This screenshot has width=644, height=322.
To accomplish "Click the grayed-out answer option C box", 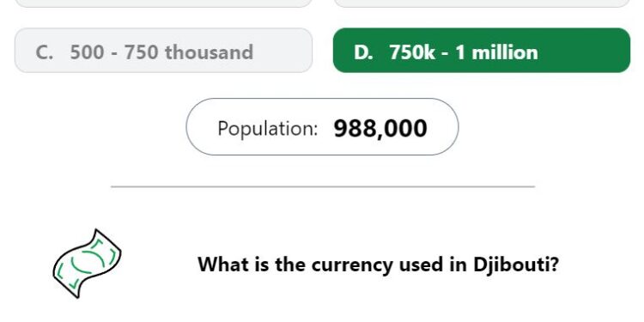I will (x=163, y=51).
